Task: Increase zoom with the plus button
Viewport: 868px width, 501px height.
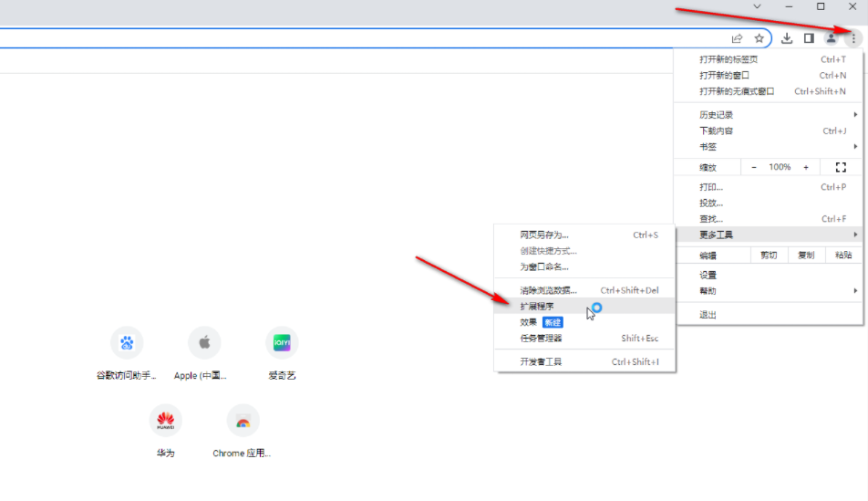Action: tap(805, 167)
